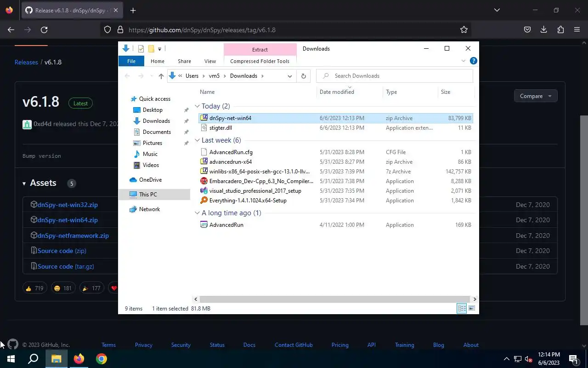588x368 pixels.
Task: Click GitHub logo in page footer
Action: tap(13, 344)
